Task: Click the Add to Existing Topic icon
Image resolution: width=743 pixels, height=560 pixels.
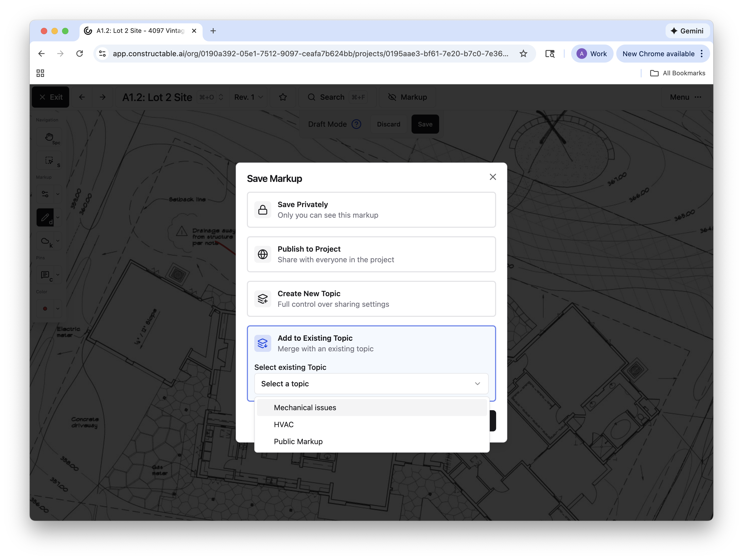Action: pyautogui.click(x=263, y=343)
